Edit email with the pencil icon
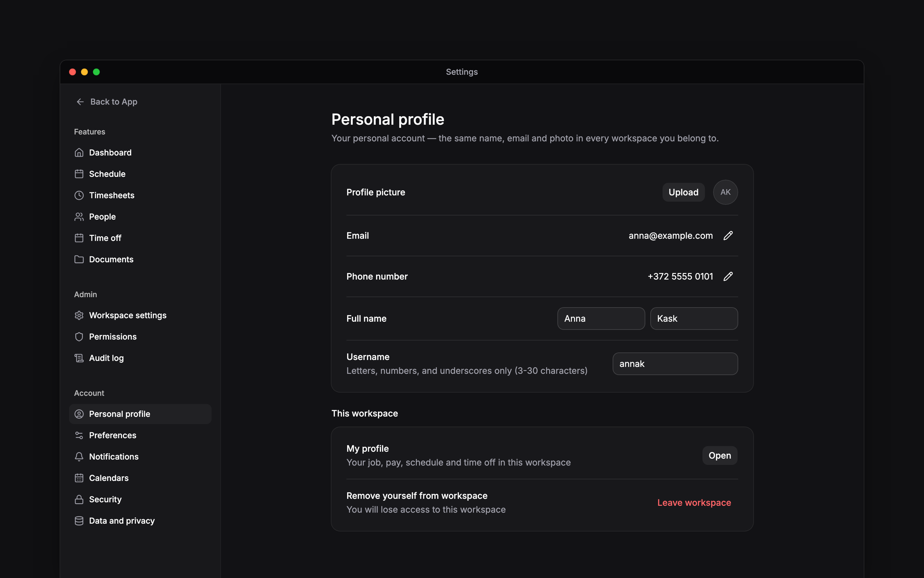924x578 pixels. pyautogui.click(x=728, y=236)
